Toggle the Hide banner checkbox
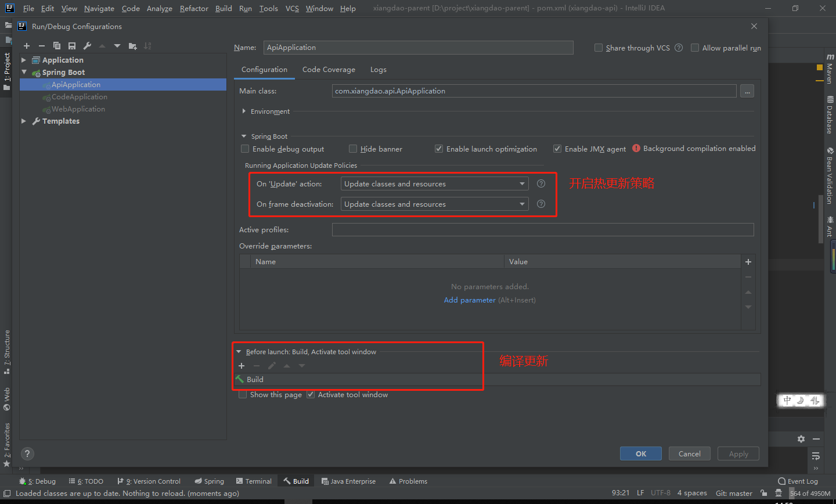The width and height of the screenshot is (836, 504). coord(353,149)
